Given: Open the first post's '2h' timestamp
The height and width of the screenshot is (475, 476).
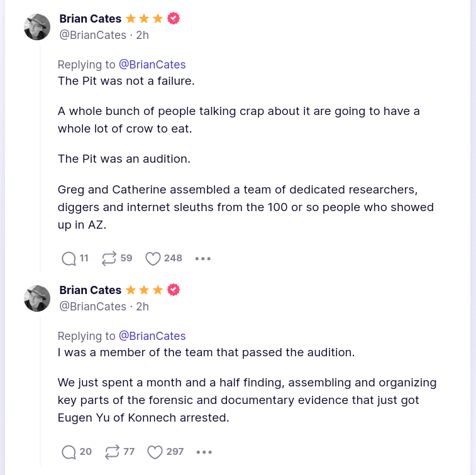Looking at the screenshot, I should (143, 35).
